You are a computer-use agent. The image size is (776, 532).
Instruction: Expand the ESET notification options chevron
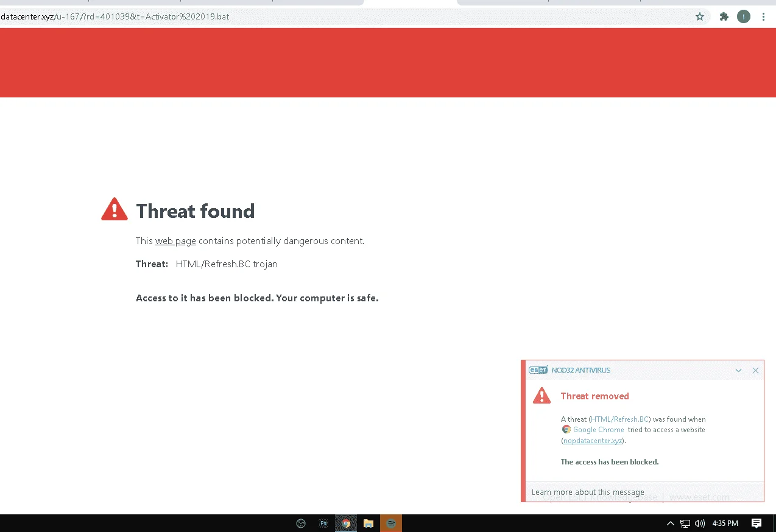pos(738,371)
